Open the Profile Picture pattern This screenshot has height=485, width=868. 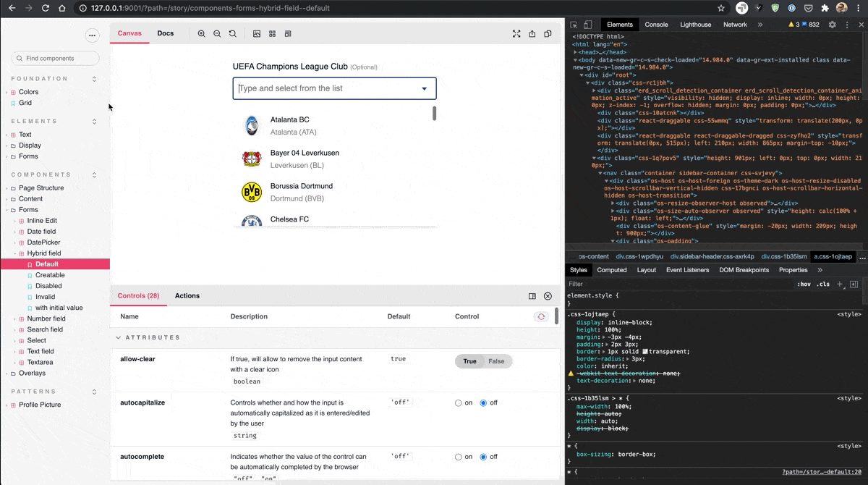(40, 405)
